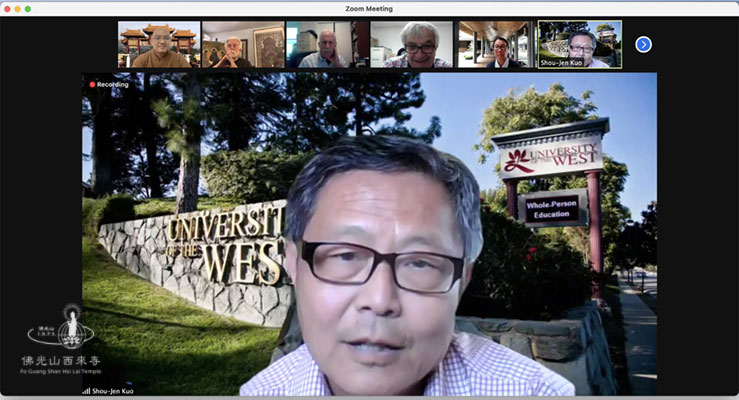
Task: Select the participant thumbnail with hands clasped
Action: [243, 45]
